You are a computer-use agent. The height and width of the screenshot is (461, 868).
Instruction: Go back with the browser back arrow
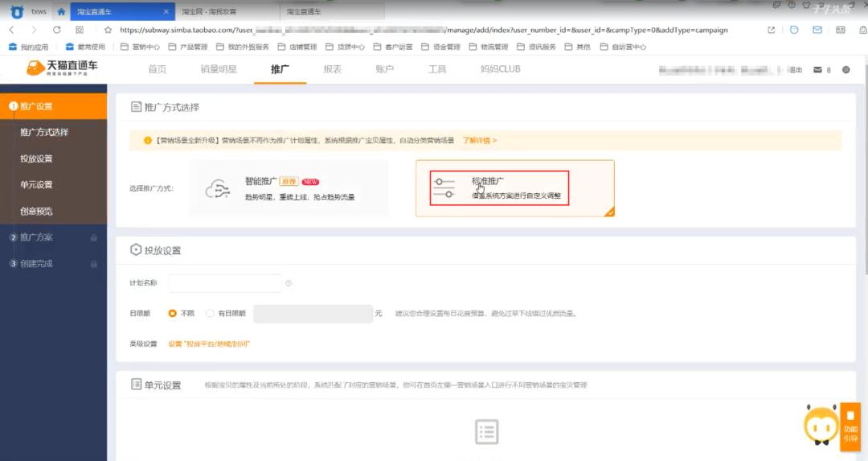11,30
